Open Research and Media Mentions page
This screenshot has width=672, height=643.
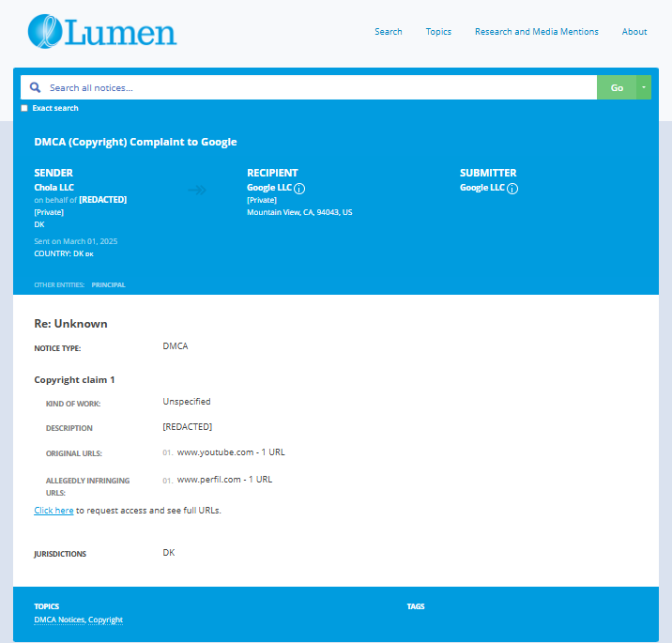point(537,32)
